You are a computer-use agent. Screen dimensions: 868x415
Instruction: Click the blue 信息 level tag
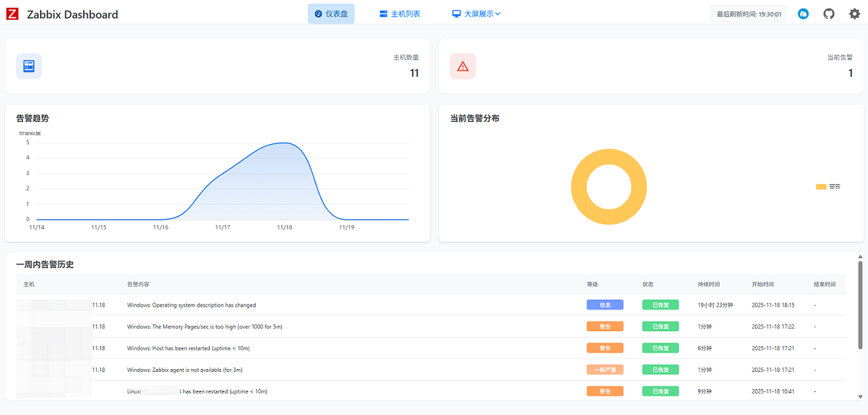604,305
